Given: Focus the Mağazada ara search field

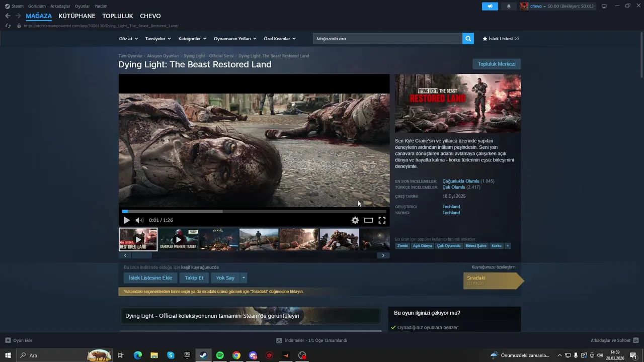Looking at the screenshot, I should 387,39.
